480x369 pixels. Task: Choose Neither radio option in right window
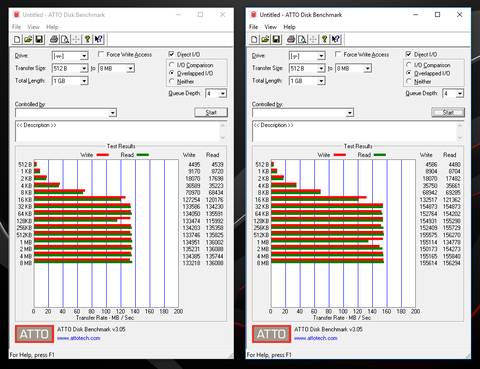point(409,81)
